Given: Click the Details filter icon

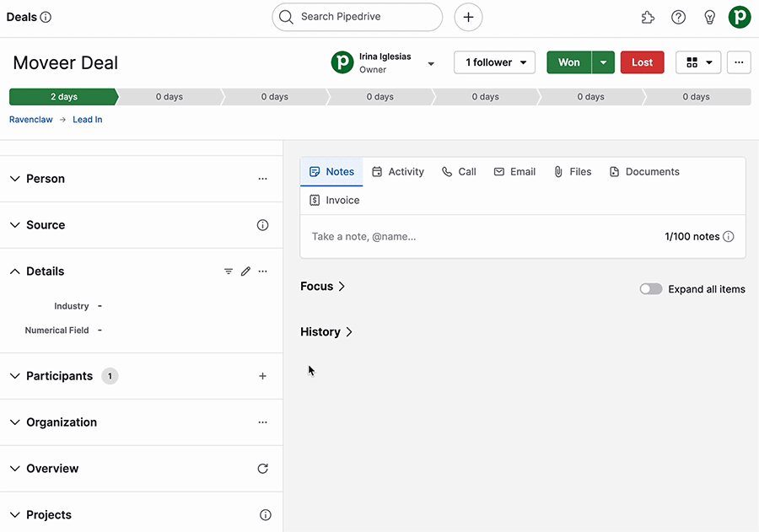Looking at the screenshot, I should click(229, 271).
